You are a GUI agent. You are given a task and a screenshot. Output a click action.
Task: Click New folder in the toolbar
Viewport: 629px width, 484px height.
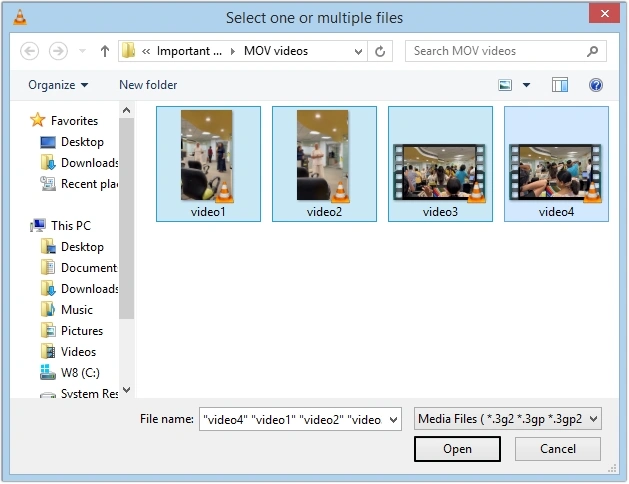point(148,85)
